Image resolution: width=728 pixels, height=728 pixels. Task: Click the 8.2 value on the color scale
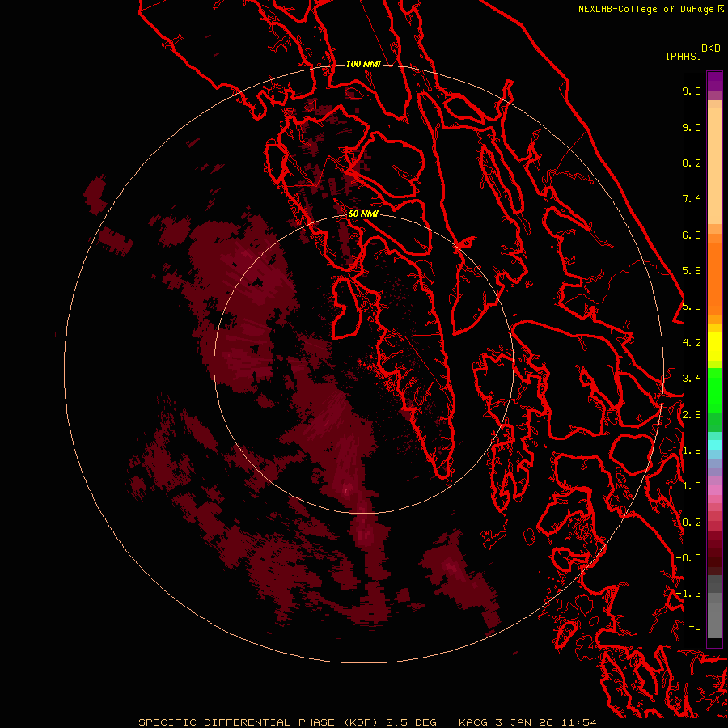click(692, 163)
